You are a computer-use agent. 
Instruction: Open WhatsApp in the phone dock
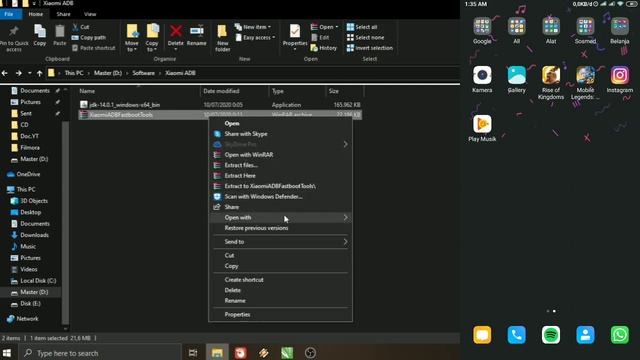click(x=620, y=335)
